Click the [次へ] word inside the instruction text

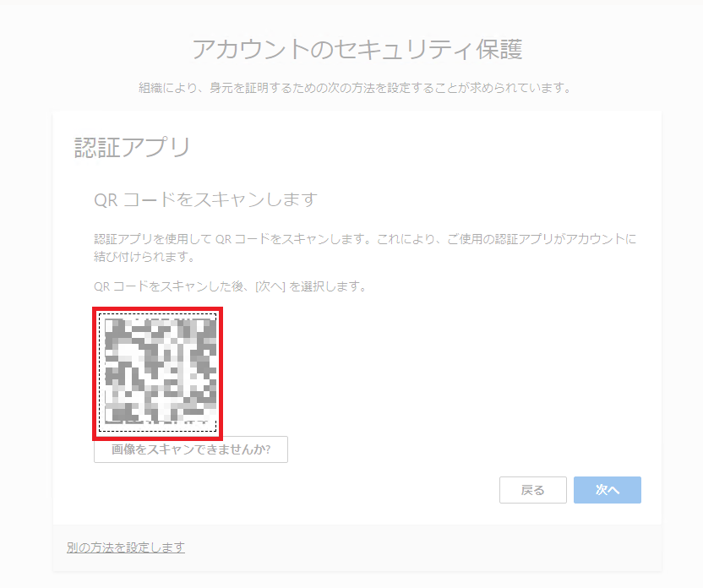(x=270, y=286)
